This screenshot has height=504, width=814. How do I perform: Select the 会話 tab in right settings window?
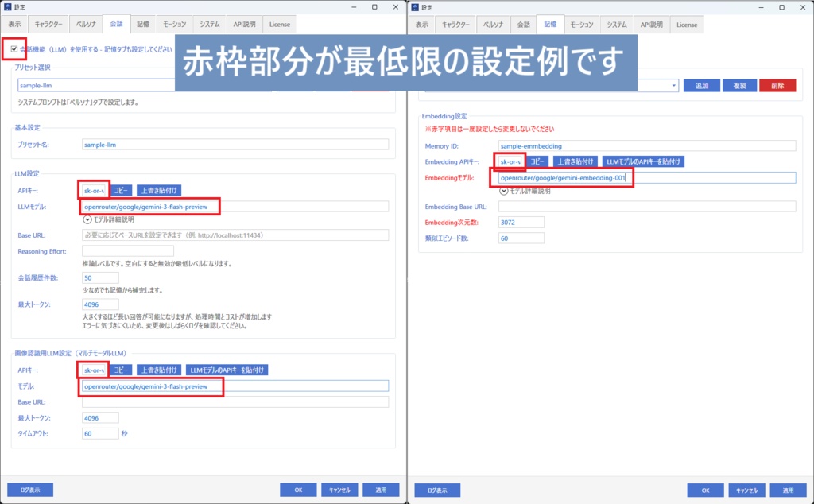coord(523,25)
